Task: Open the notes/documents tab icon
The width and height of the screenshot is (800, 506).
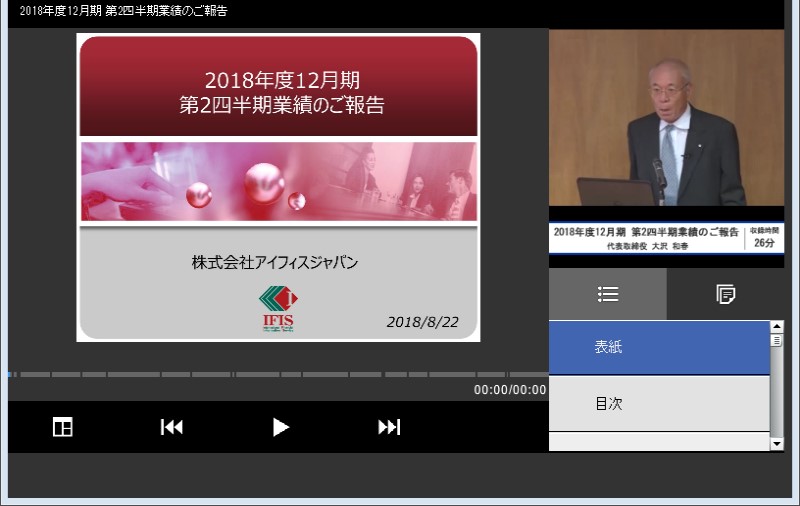Action: (x=725, y=294)
